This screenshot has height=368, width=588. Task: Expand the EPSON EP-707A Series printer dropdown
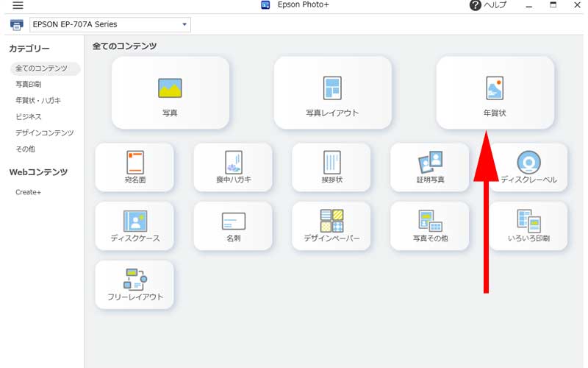110,24
